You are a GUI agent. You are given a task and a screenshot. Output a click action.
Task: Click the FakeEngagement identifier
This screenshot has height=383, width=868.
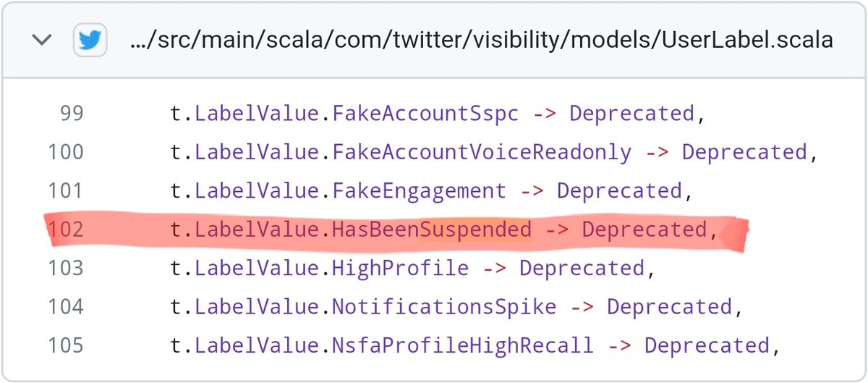click(x=419, y=191)
